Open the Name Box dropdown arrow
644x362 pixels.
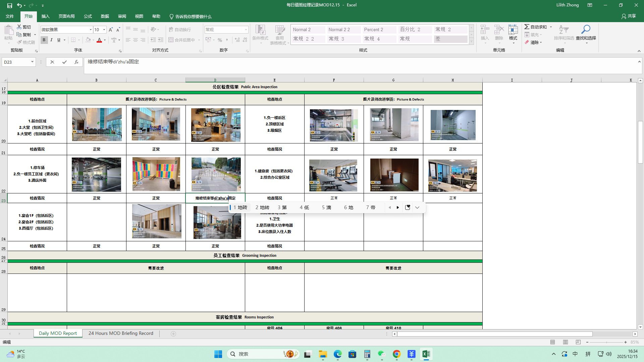(32, 62)
